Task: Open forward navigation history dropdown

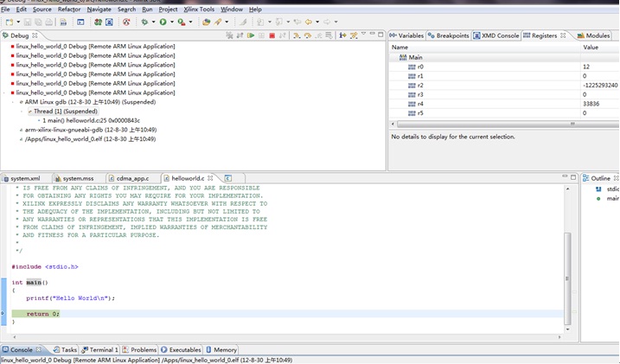Action: coord(336,22)
